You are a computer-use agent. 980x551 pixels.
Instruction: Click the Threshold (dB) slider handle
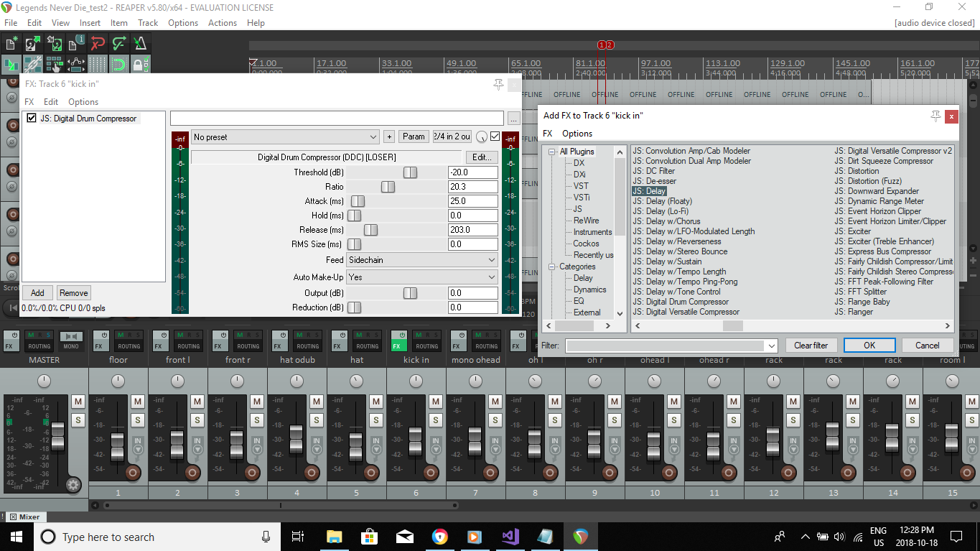click(x=410, y=172)
